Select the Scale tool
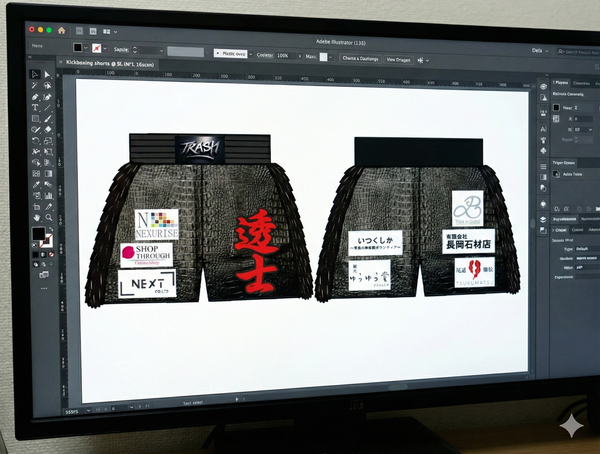Screen dimensions: 600x454 tap(48, 141)
